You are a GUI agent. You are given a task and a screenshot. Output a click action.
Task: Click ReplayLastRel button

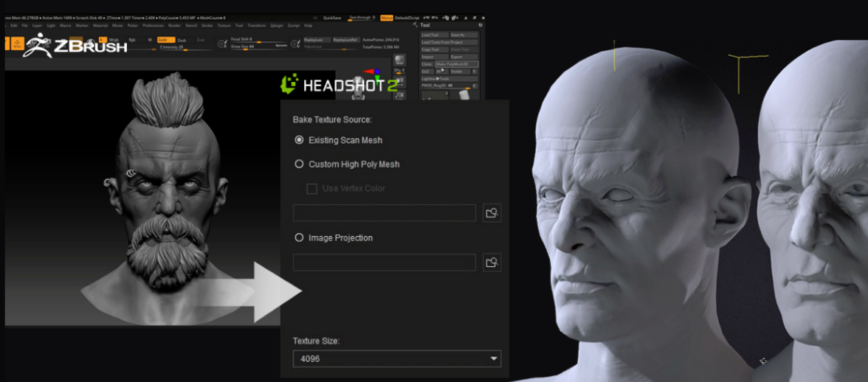347,40
